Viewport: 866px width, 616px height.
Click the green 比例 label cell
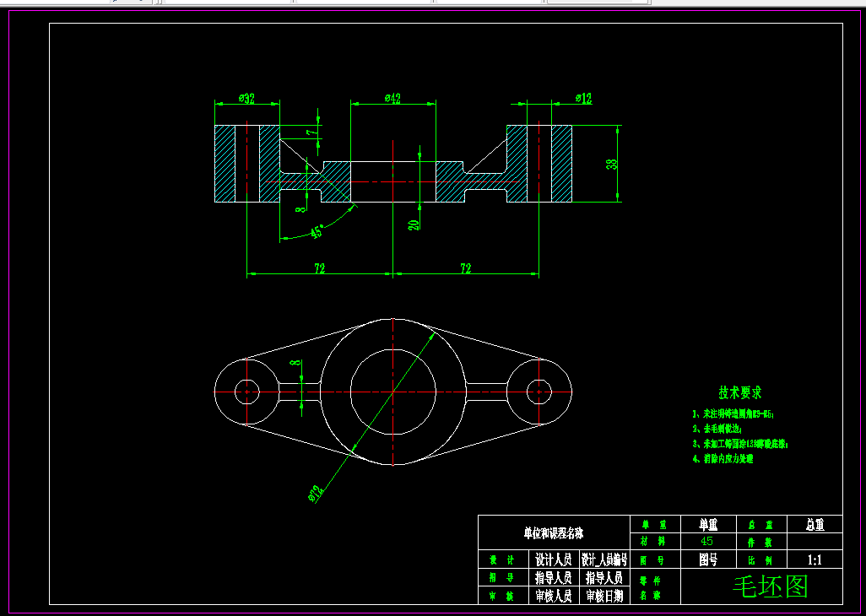pos(760,559)
